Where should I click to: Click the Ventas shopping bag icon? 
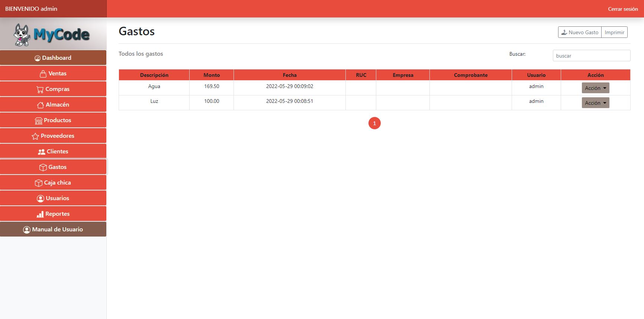[x=43, y=74]
